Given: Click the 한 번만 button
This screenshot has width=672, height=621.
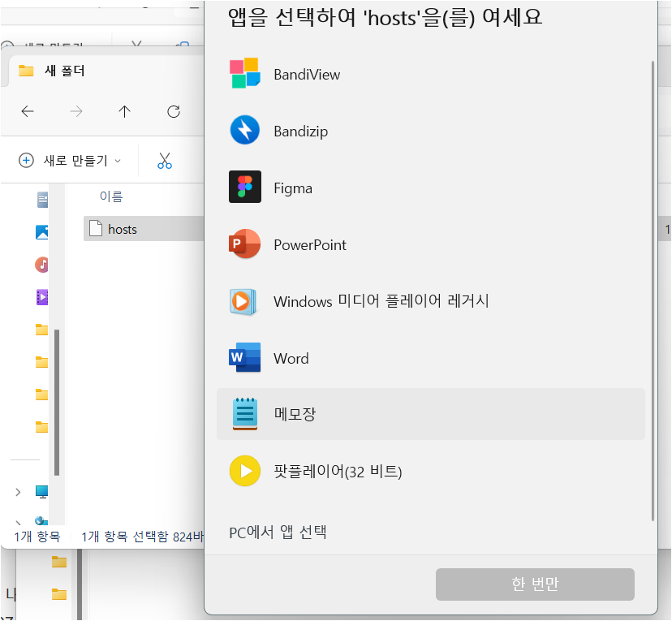Looking at the screenshot, I should (x=535, y=584).
